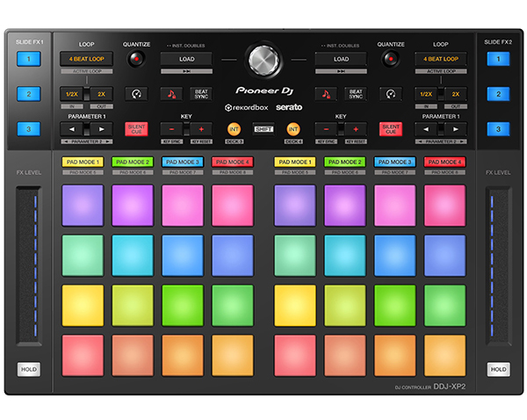Screen dimensions: 527x420
Task: Click left deck Parameter 1 left arrow
Action: pos(72,129)
